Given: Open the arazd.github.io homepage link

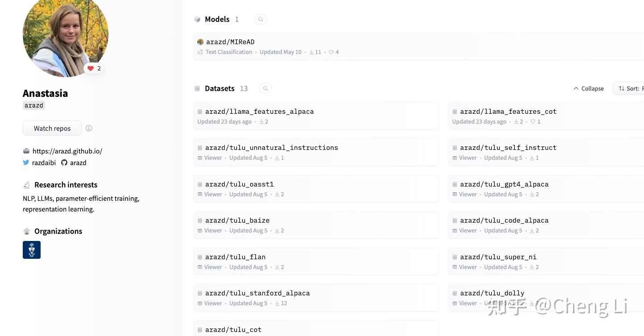Looking at the screenshot, I should pos(67,151).
